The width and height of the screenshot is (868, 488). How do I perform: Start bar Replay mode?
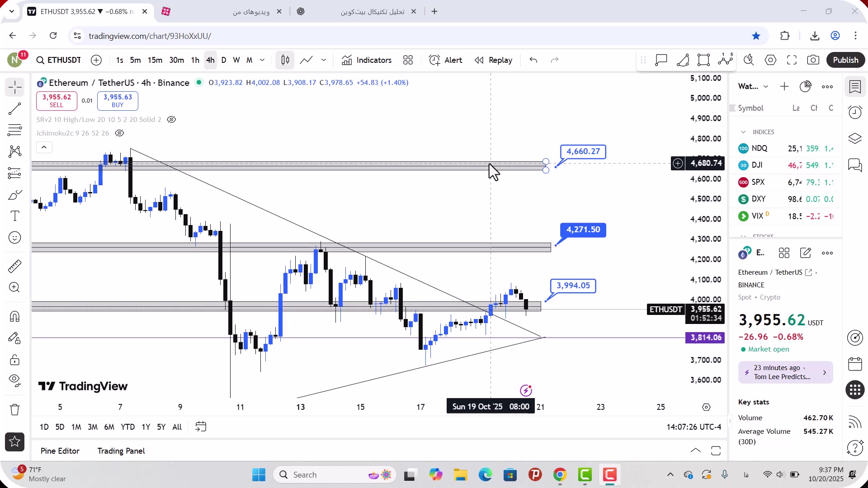pos(493,60)
